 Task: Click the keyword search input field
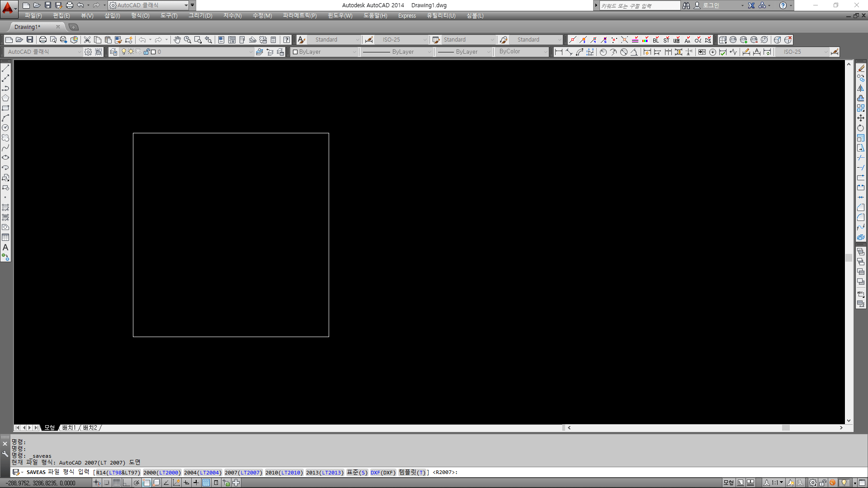point(639,5)
